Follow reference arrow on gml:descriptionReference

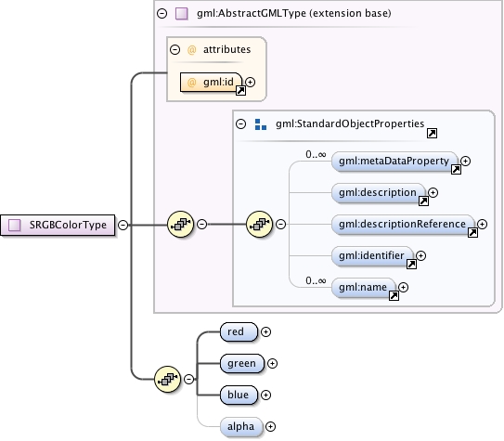tap(472, 232)
